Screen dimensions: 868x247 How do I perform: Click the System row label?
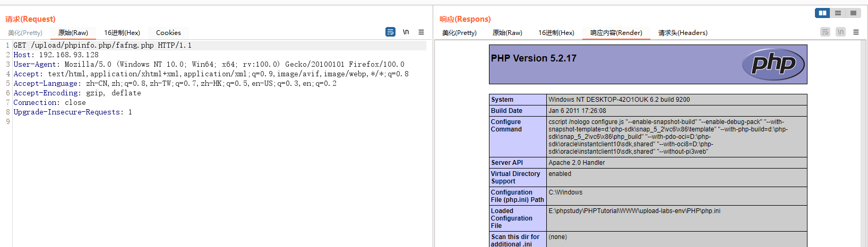(x=518, y=100)
